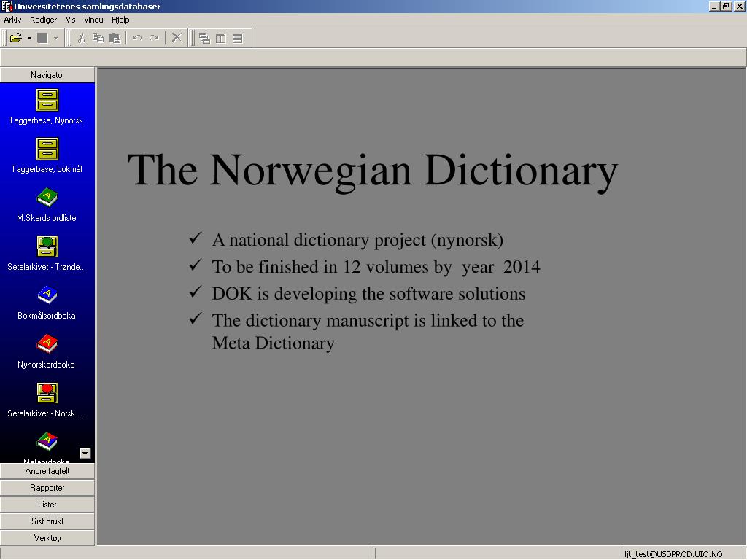Open the Arkiv menu
Image resolution: width=747 pixels, height=560 pixels.
point(12,20)
